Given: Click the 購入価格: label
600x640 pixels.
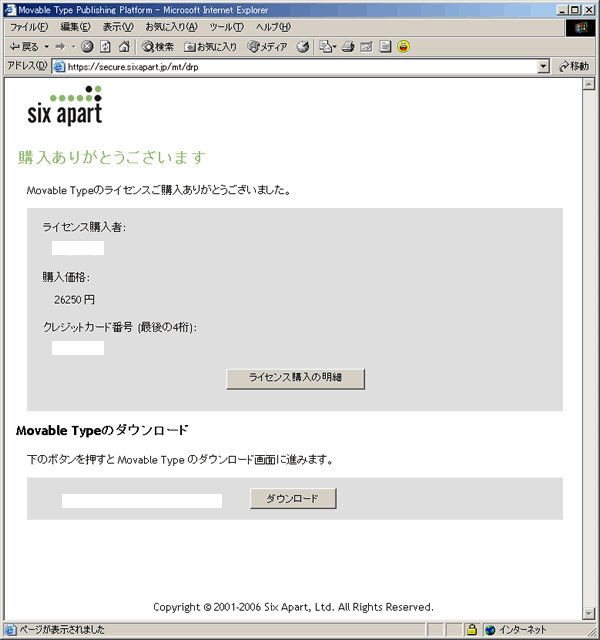Looking at the screenshot, I should click(x=66, y=278).
